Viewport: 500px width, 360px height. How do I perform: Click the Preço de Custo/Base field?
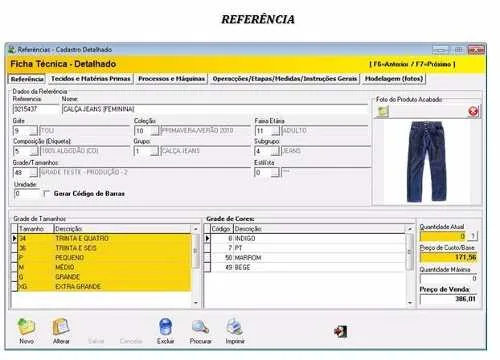click(x=449, y=257)
